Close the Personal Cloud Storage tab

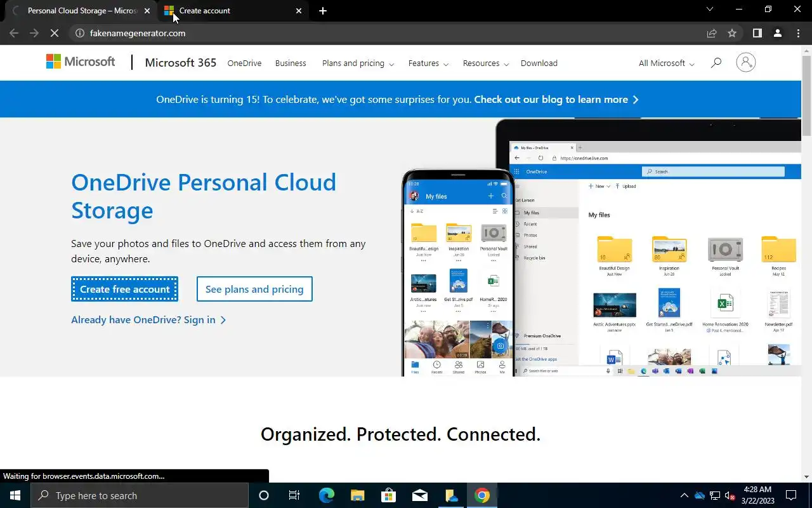147,11
